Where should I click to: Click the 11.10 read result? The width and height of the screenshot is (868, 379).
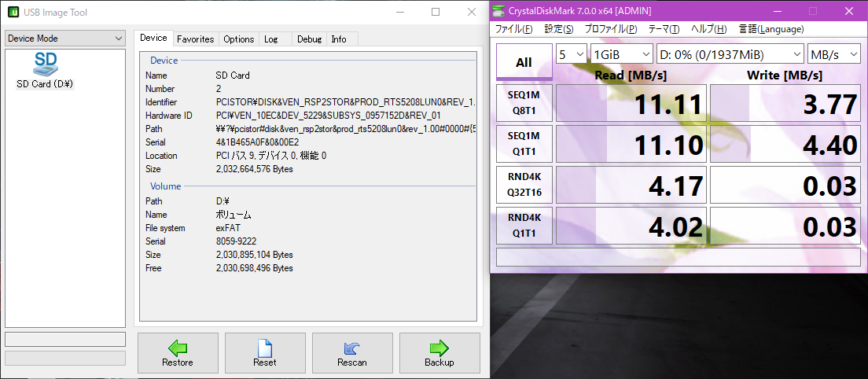tap(631, 144)
